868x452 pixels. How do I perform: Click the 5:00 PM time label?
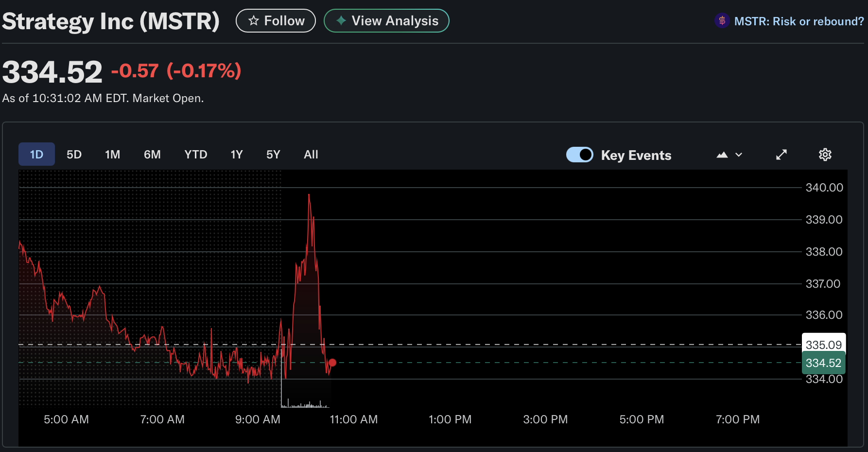642,419
